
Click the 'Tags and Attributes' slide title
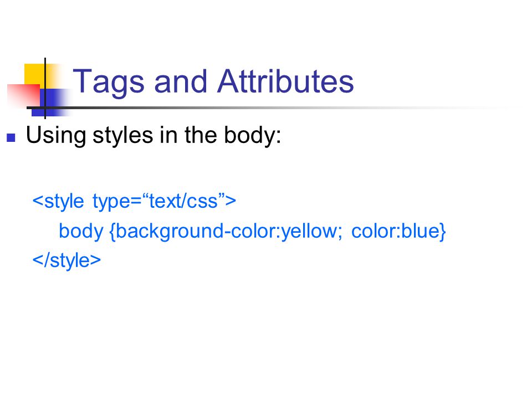tap(213, 82)
